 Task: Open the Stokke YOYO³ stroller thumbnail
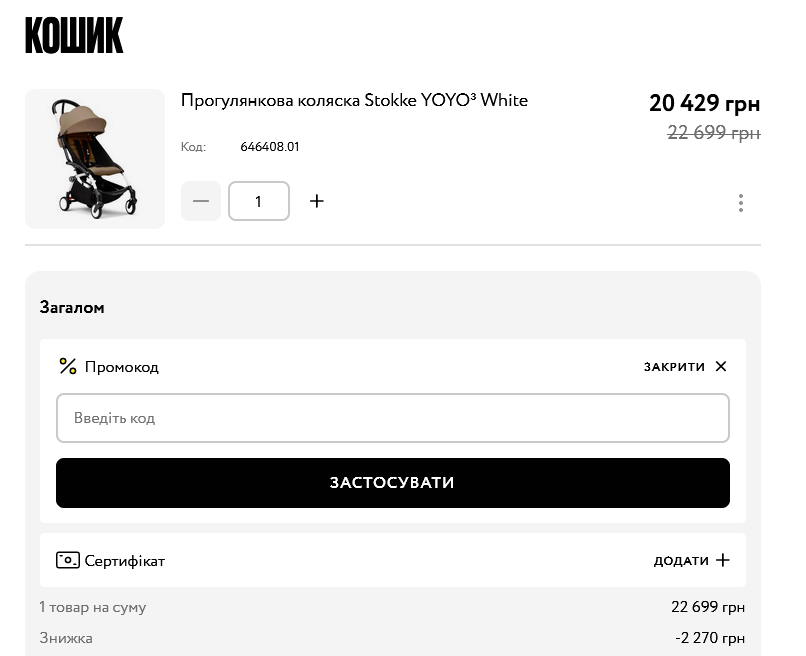coord(95,159)
